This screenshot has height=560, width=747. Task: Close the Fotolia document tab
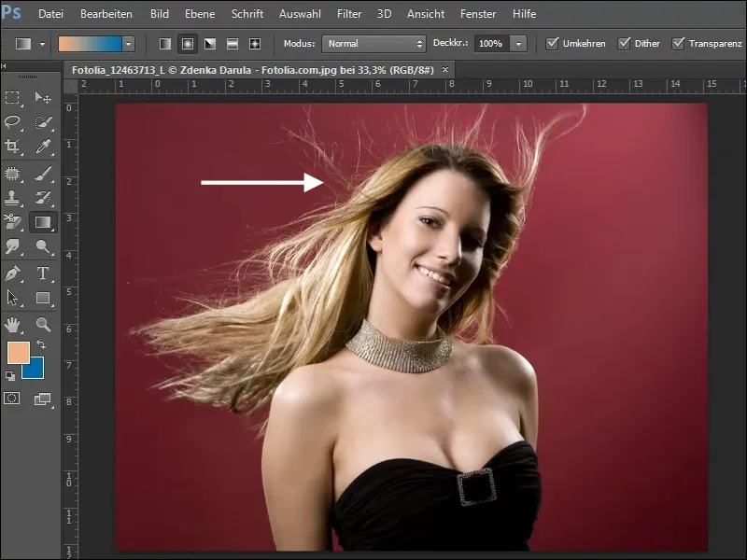(x=445, y=69)
